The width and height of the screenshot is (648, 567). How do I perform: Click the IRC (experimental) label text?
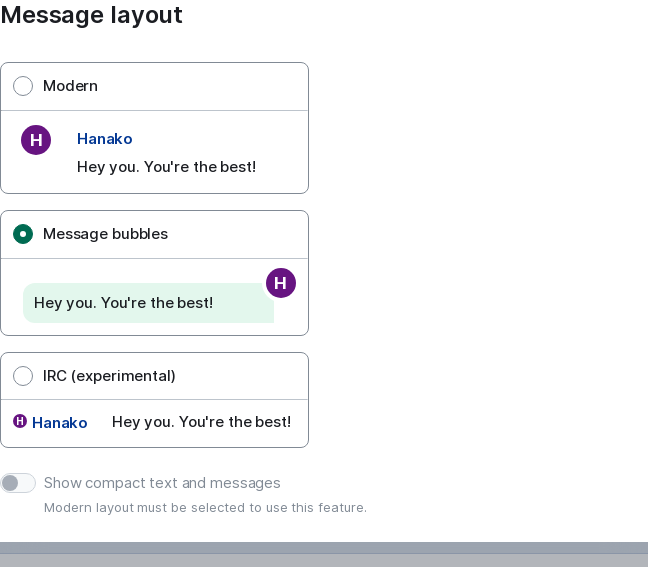click(109, 376)
